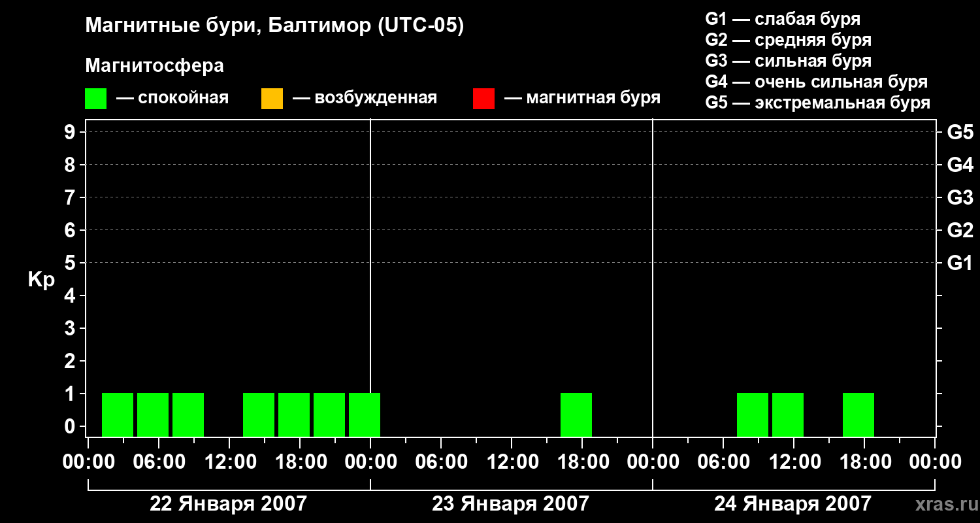Click the 00:00 label between 23 and 24 Января

point(653,462)
